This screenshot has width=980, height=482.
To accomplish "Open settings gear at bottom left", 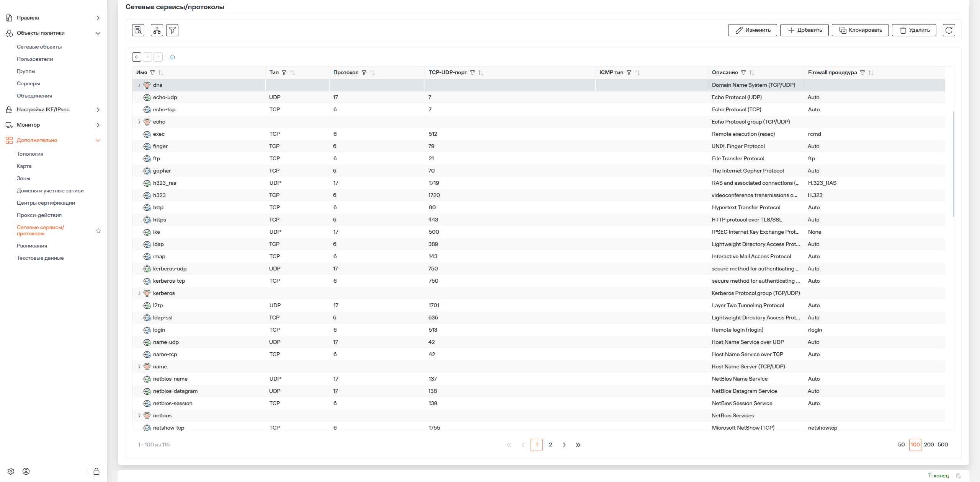I will (x=11, y=471).
